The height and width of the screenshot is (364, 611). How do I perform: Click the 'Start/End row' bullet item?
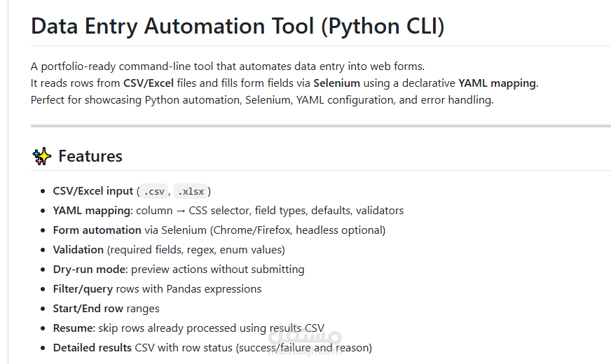pos(106,308)
